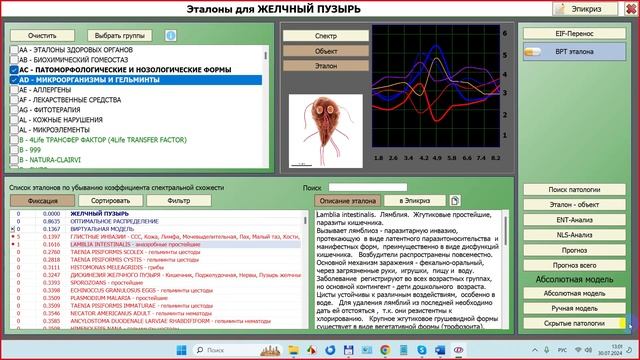Click the Скрытые патологии button
This screenshot has height=360, width=640.
(574, 323)
